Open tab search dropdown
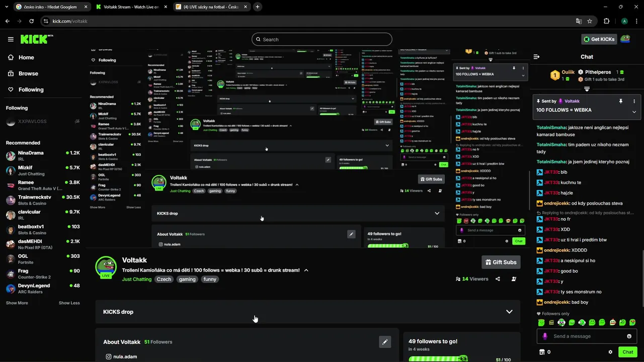The image size is (644, 362). pyautogui.click(x=7, y=7)
